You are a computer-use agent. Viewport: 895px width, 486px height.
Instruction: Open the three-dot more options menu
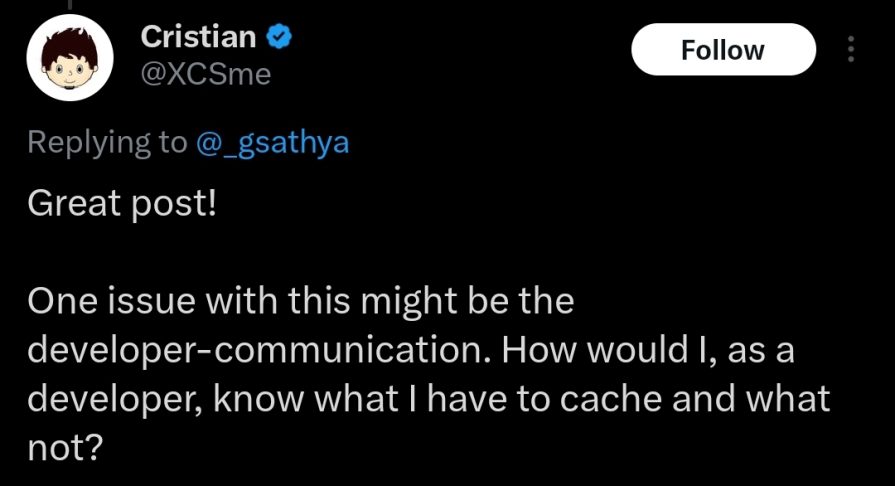click(x=851, y=50)
